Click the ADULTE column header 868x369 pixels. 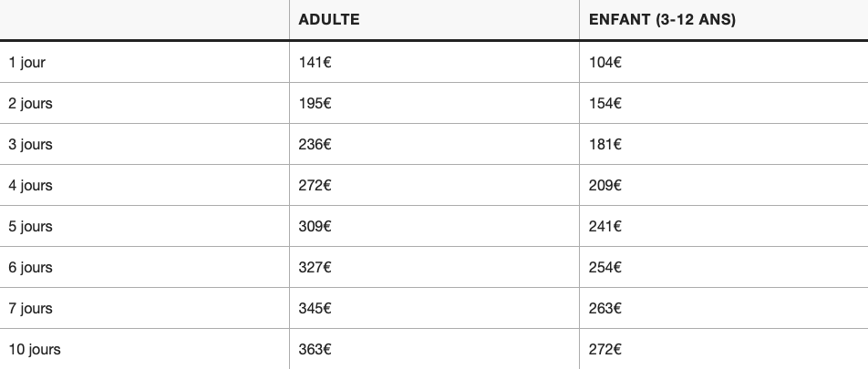329,19
